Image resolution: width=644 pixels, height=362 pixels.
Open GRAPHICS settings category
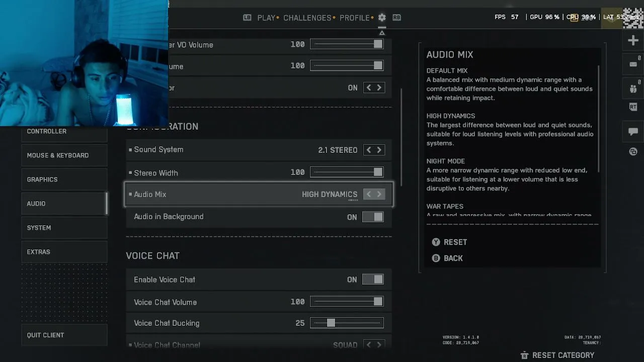[64, 179]
